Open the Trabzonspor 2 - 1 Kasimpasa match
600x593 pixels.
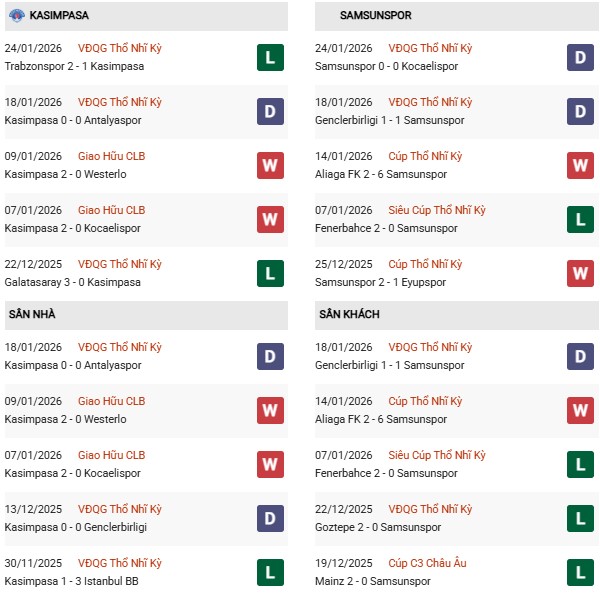[74, 66]
